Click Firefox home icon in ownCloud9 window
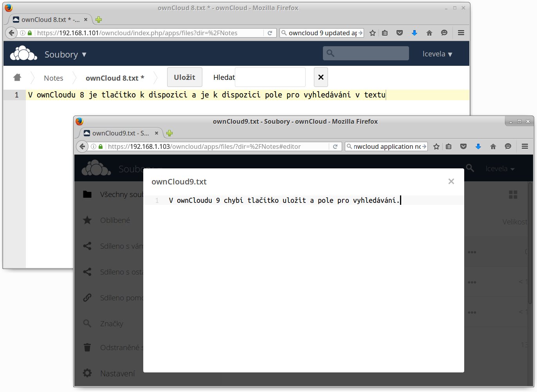 point(493,146)
